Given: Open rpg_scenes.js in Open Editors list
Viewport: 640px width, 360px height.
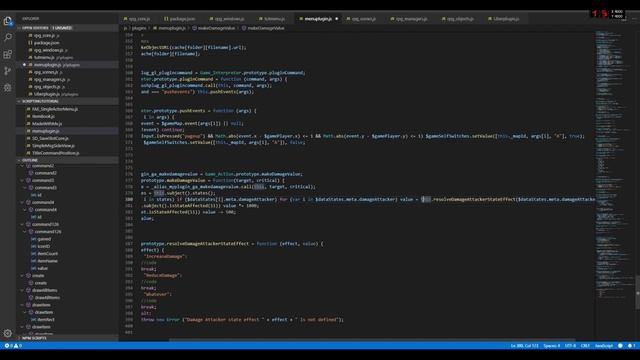Looking at the screenshot, I should 67,72.
